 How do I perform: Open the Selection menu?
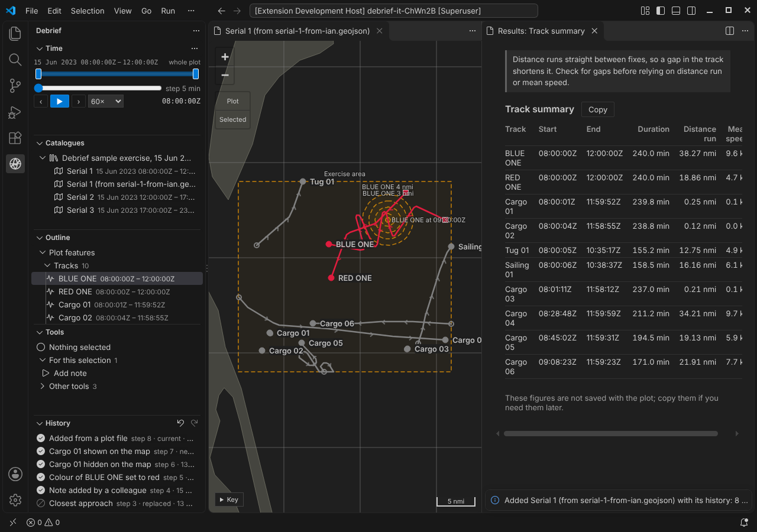[x=88, y=11]
